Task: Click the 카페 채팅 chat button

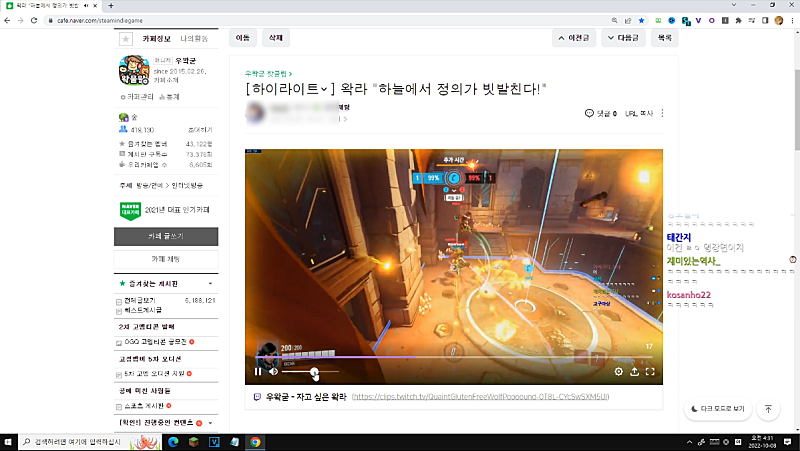Action: click(166, 259)
